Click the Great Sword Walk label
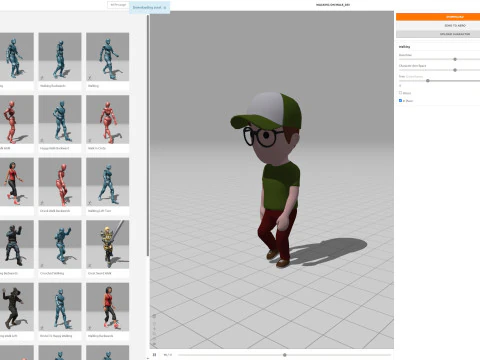Screen dimensions: 480x360 100,273
